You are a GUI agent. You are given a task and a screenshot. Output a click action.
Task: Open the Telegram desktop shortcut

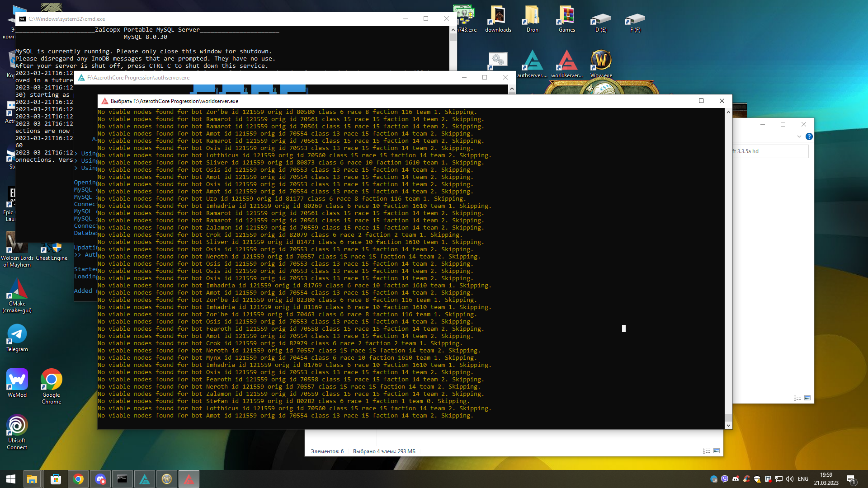(x=17, y=335)
